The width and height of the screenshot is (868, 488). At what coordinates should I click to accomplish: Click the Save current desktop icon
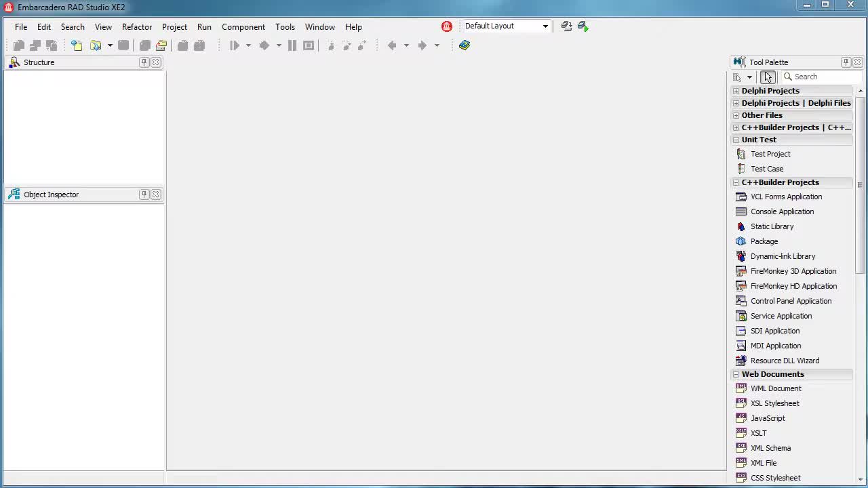point(567,26)
